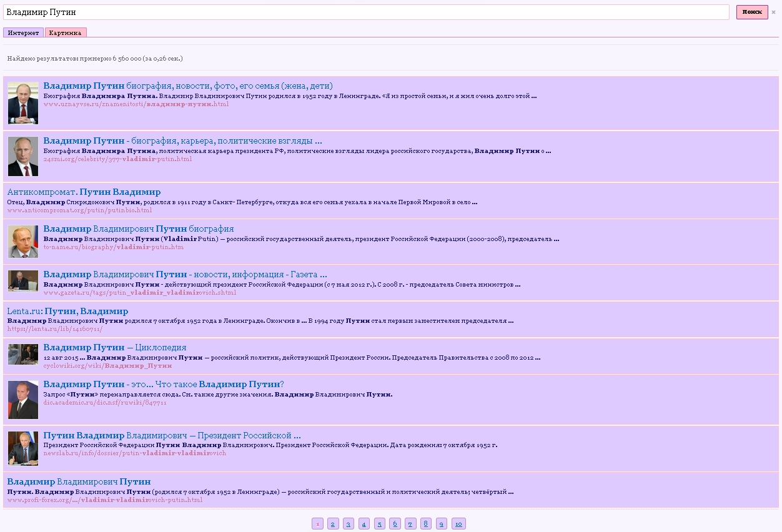
Task: Switch to the Интернет tab
Action: [x=23, y=32]
